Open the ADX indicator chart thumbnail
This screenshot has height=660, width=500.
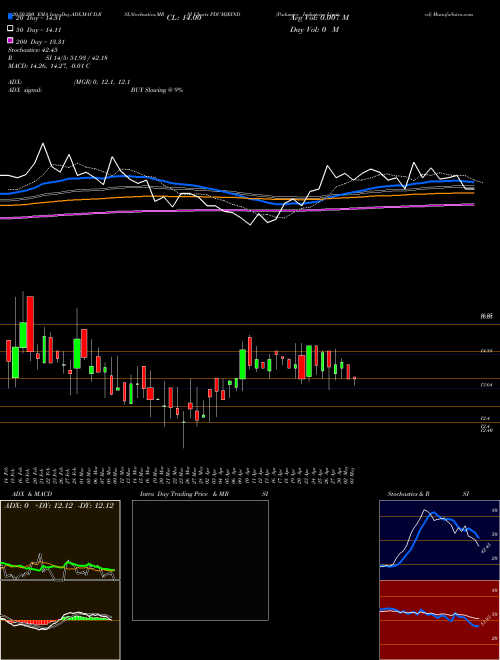point(60,540)
